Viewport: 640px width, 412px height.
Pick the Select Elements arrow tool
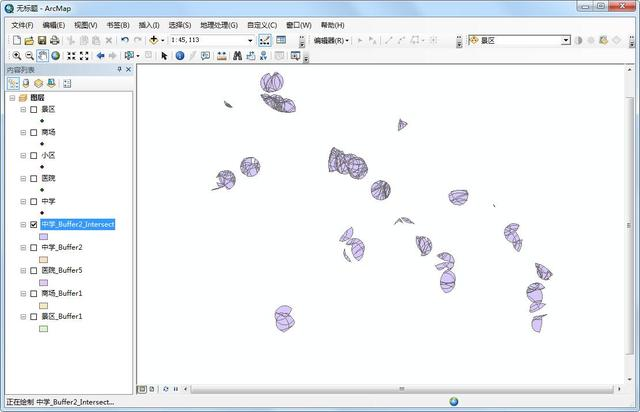click(164, 56)
